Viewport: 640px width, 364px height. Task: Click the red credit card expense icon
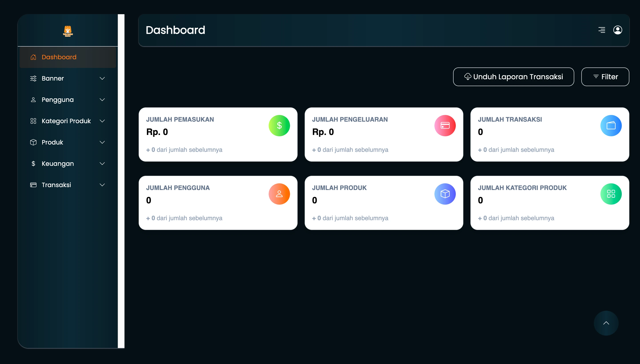pyautogui.click(x=445, y=125)
